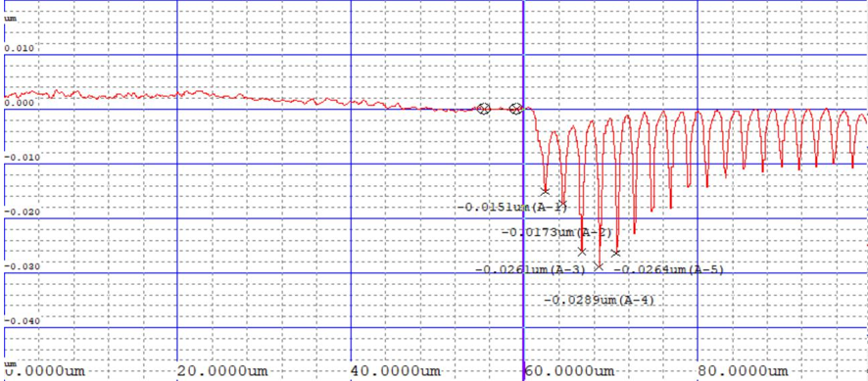
Task: Click the -0.0289um(A-4) measurement label
Action: tap(599, 300)
